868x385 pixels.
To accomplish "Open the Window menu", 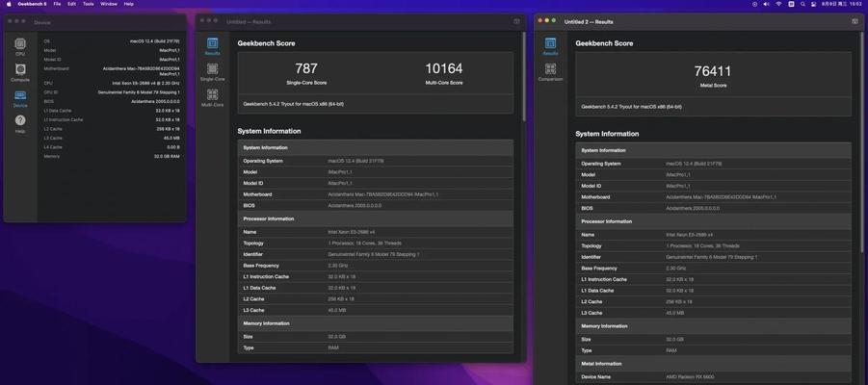I will [109, 4].
